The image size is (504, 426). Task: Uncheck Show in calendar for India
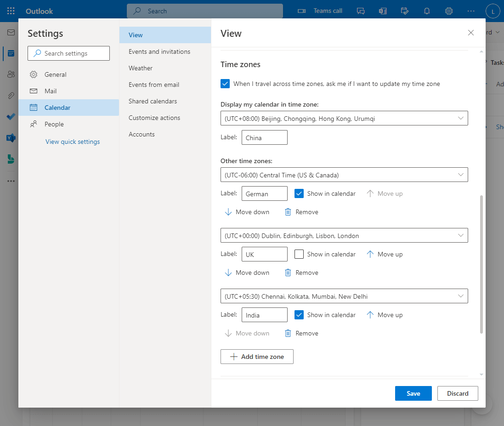tap(299, 315)
